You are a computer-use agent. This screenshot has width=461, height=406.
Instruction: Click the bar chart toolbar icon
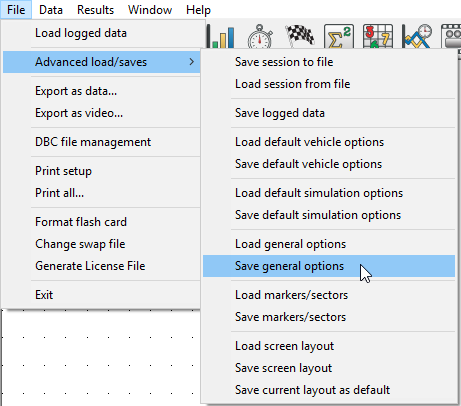coord(221,36)
